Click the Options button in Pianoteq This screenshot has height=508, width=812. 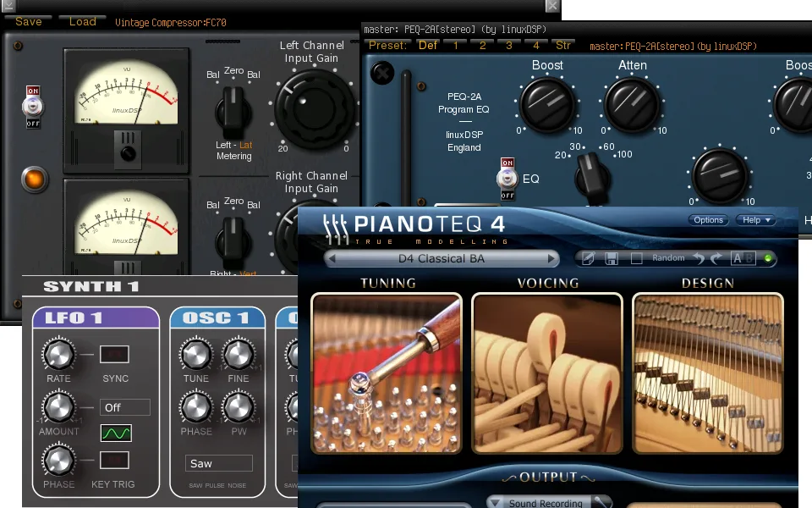tap(708, 220)
